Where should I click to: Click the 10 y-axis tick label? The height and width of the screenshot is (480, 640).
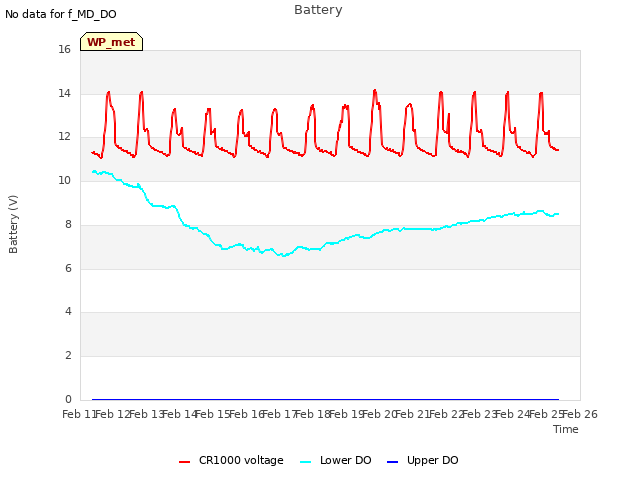64,180
